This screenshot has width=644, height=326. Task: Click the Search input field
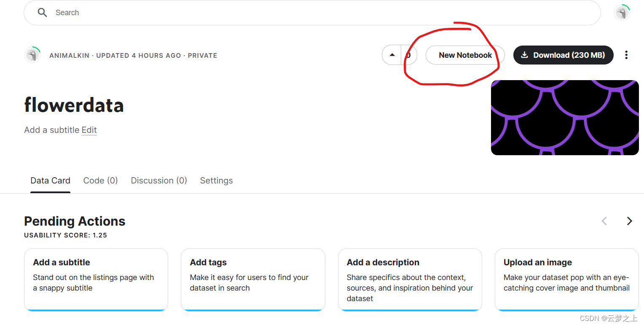click(x=312, y=13)
